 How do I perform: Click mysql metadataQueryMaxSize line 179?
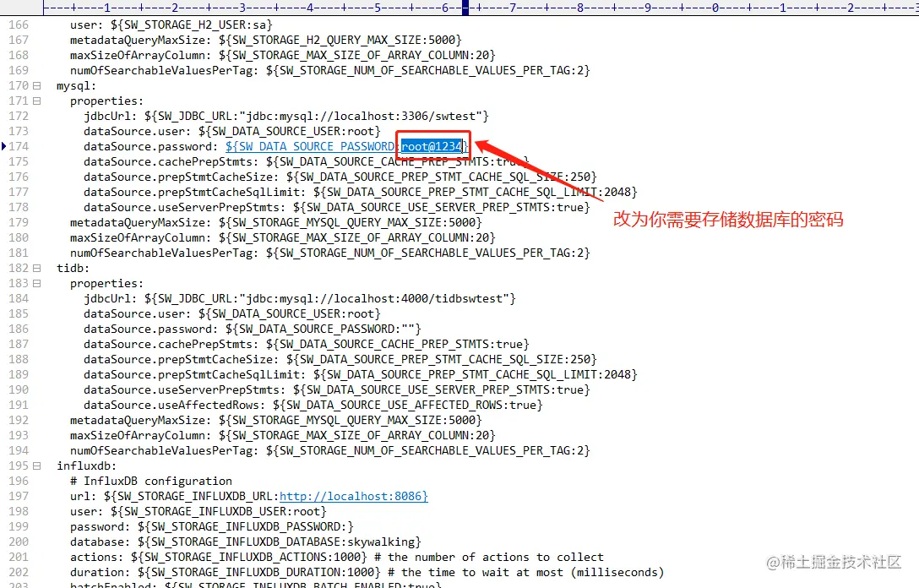click(x=275, y=223)
